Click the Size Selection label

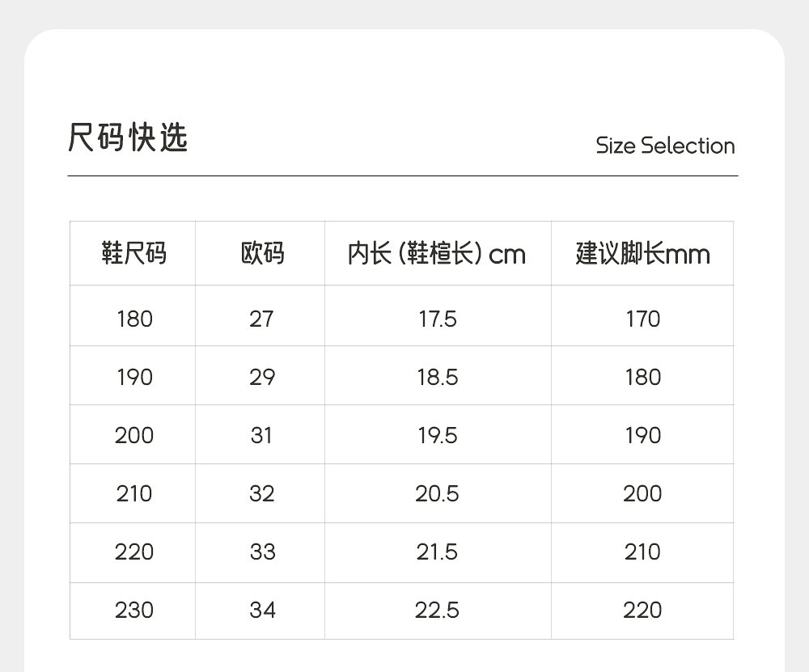tap(665, 146)
